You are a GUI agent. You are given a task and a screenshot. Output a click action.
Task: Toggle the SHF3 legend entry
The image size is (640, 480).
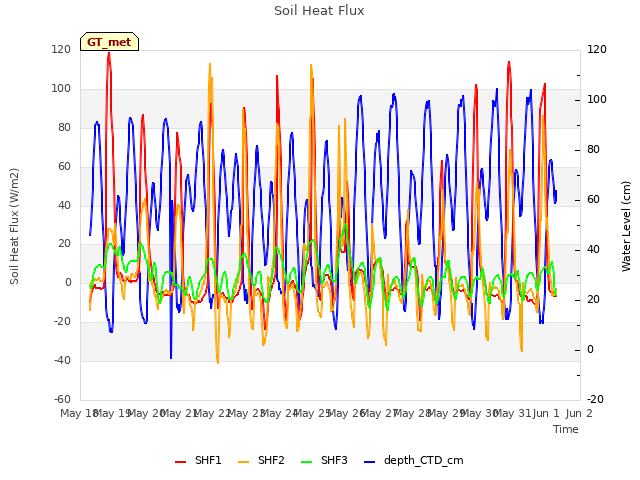pos(324,460)
